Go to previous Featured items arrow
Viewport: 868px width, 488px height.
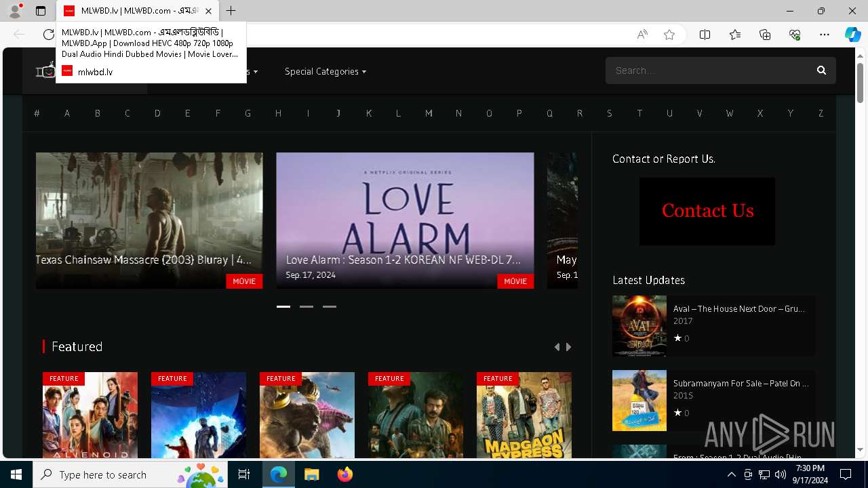pyautogui.click(x=557, y=347)
